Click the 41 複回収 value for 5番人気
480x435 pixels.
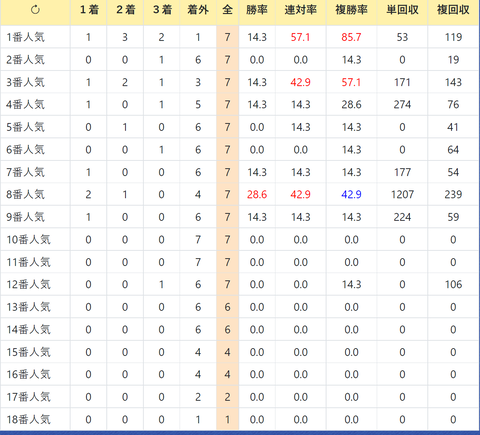(453, 127)
